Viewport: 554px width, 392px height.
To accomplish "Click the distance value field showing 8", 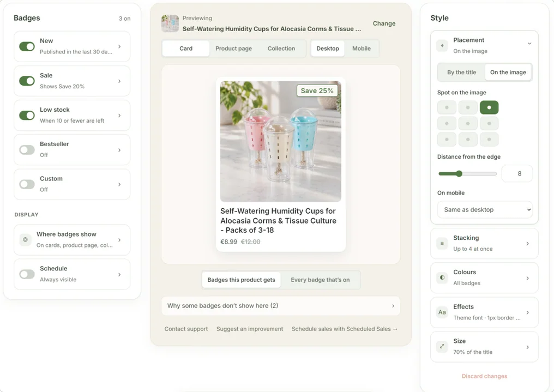I will [x=517, y=173].
